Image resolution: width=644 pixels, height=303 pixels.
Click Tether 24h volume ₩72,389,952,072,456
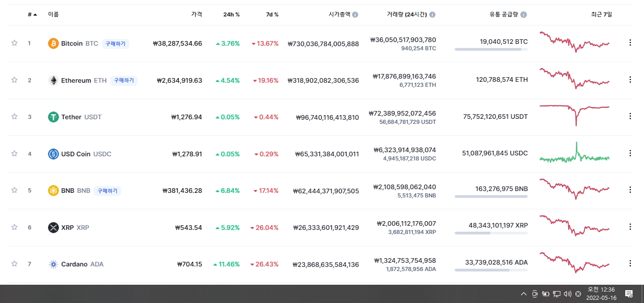pyautogui.click(x=402, y=113)
